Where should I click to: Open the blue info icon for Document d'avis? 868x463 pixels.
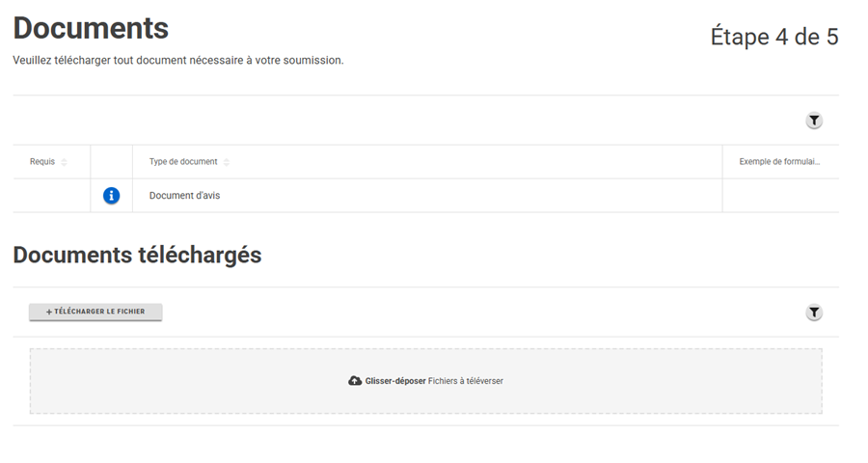point(111,196)
